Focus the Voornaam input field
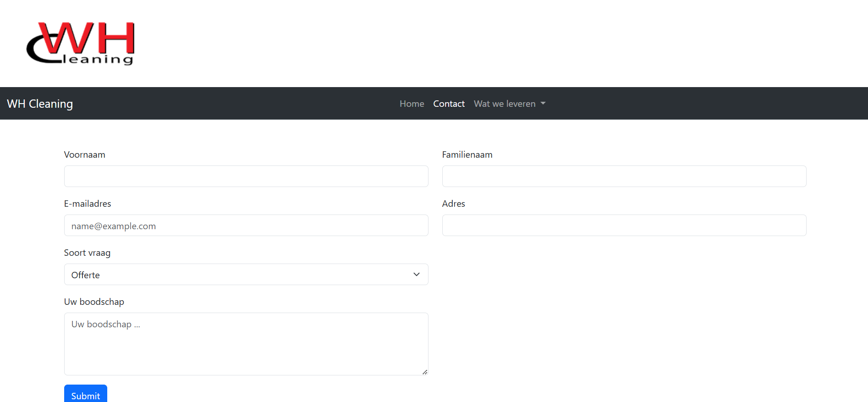The width and height of the screenshot is (868, 402). tap(246, 176)
